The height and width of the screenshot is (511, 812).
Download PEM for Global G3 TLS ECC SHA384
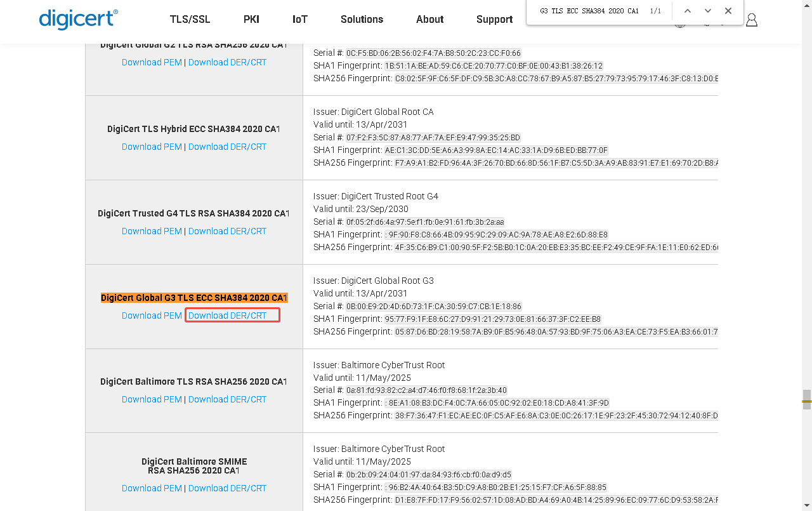click(x=152, y=315)
